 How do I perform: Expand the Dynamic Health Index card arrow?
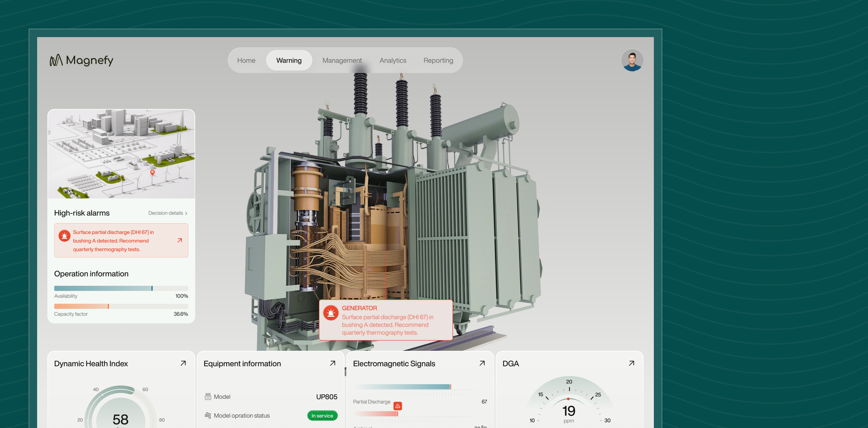(183, 363)
